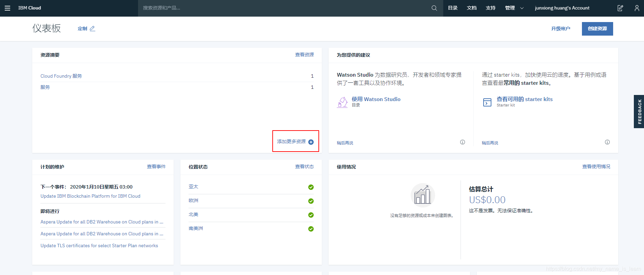Expand the 管理 dropdown chevron
The width and height of the screenshot is (644, 275).
click(x=522, y=8)
